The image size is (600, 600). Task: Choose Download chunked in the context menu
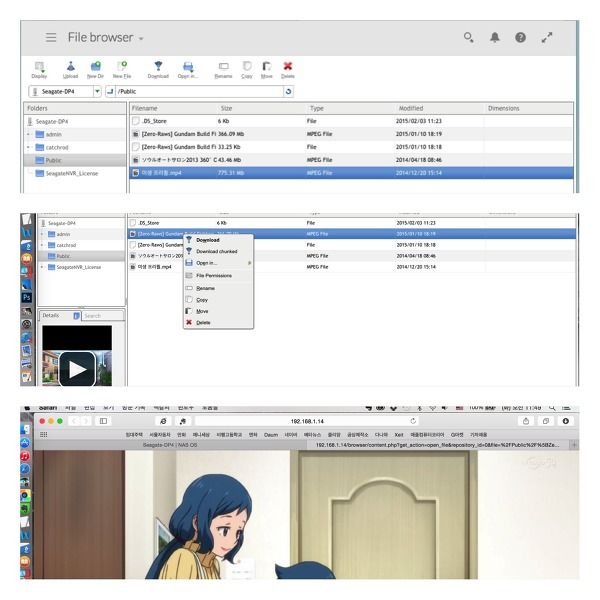coord(217,251)
